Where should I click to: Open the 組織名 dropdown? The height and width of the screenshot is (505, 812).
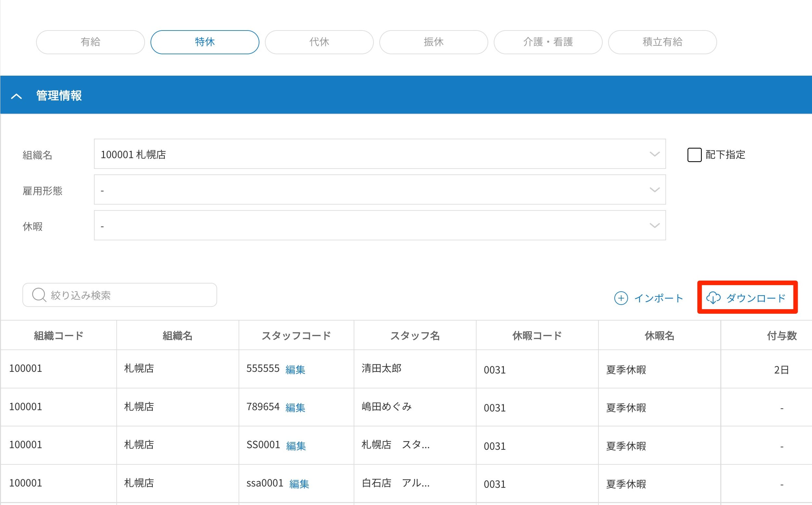(379, 154)
